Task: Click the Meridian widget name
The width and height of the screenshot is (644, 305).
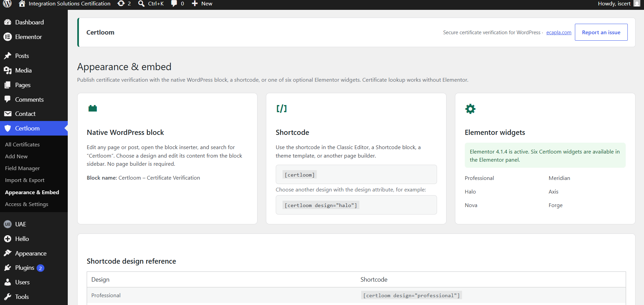Action: coord(559,178)
